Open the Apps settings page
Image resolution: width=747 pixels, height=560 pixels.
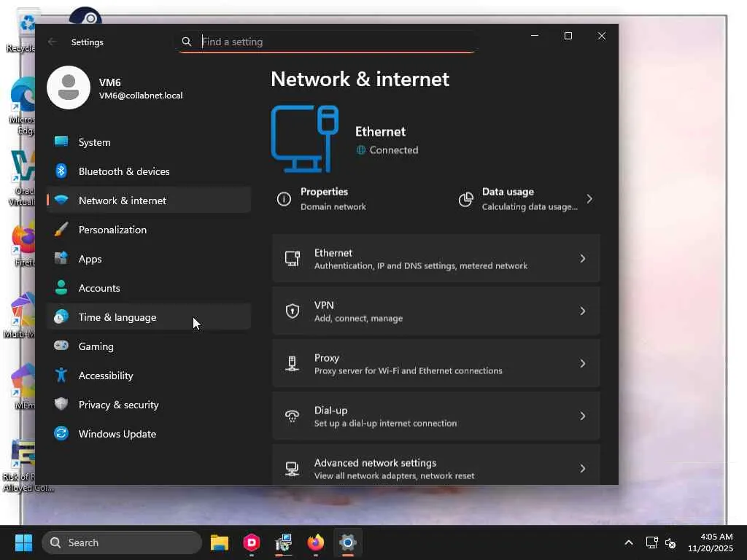(149, 259)
